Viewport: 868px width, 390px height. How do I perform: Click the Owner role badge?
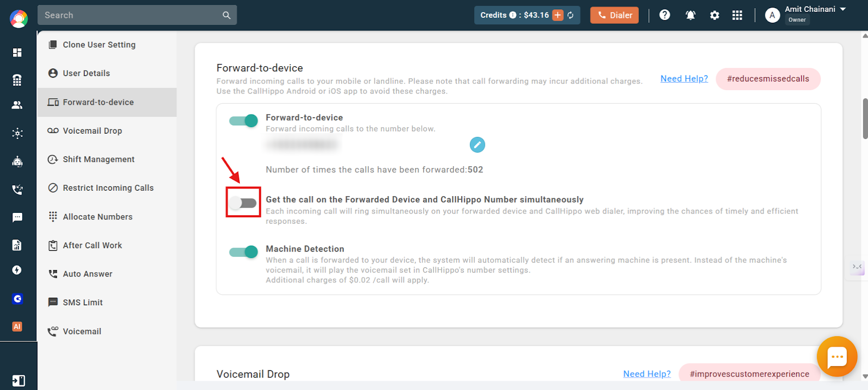pyautogui.click(x=797, y=20)
